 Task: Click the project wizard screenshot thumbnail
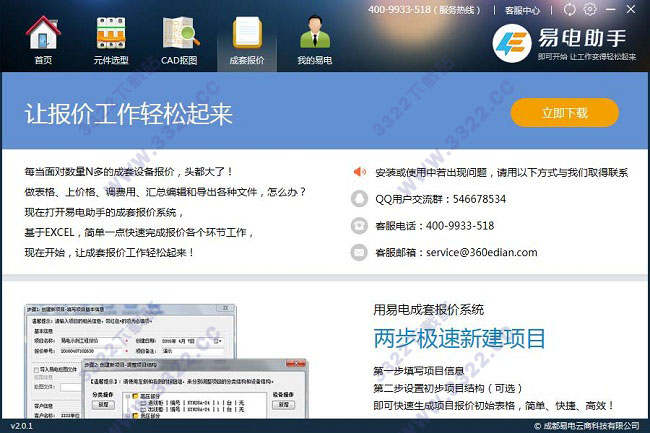click(x=166, y=361)
